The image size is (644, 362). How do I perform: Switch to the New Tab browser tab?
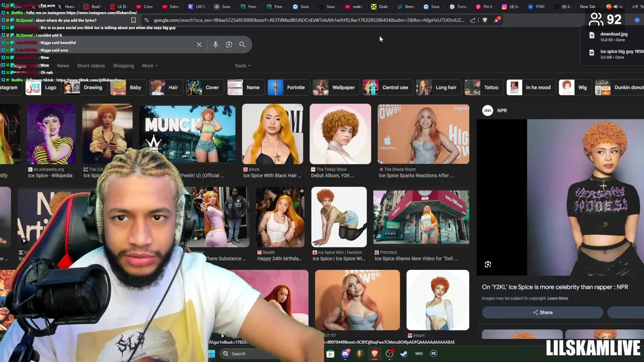pos(588,7)
